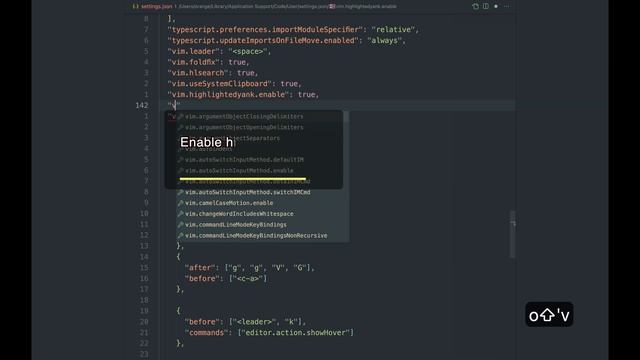Click the "k" string in before array
The width and height of the screenshot is (640, 360).
pyautogui.click(x=291, y=322)
